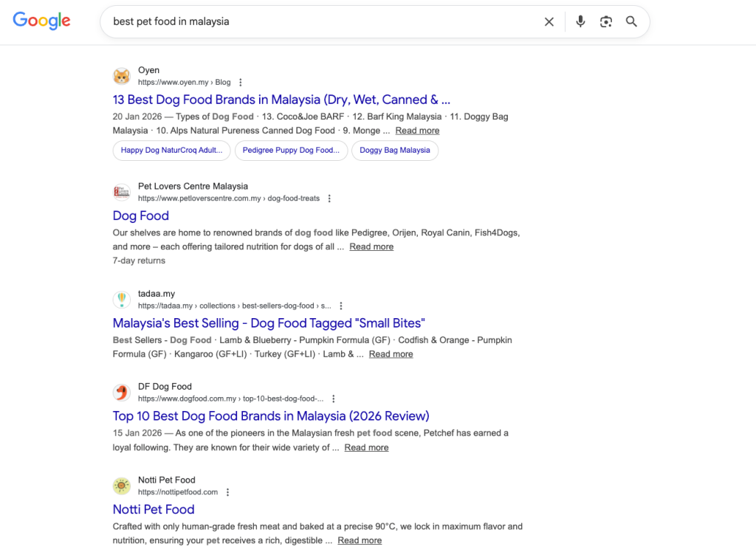The width and height of the screenshot is (756, 555).
Task: Click the magnifying glass search icon
Action: coord(631,22)
